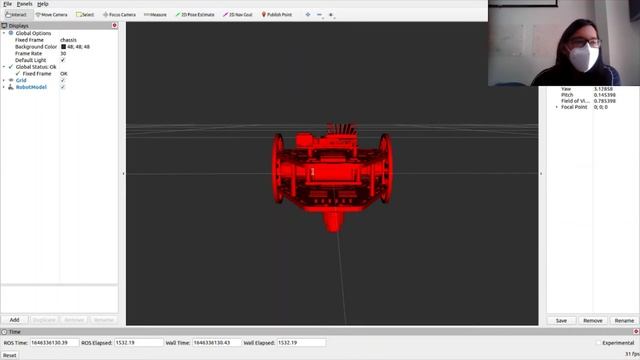Select the Interact tool
Screen dimensions: 640x360
[16, 15]
